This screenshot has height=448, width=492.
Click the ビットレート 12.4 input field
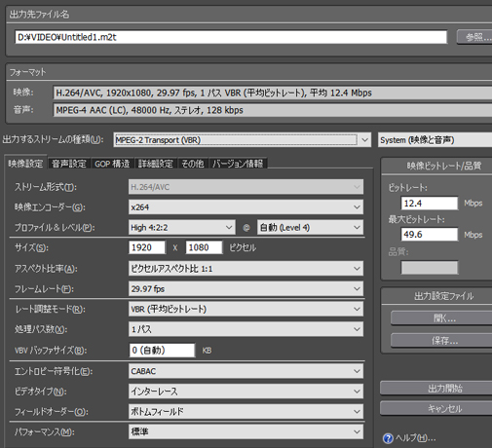pyautogui.click(x=430, y=204)
